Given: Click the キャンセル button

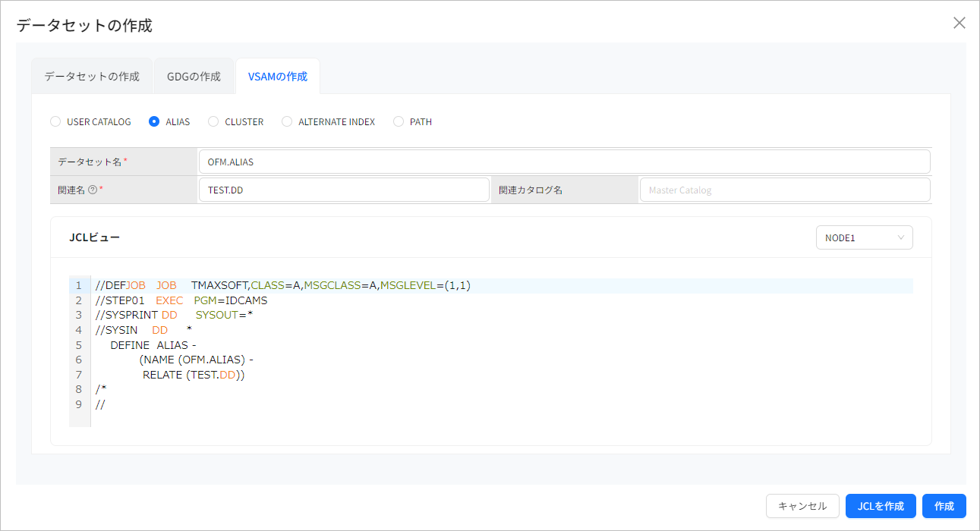Looking at the screenshot, I should 802,506.
